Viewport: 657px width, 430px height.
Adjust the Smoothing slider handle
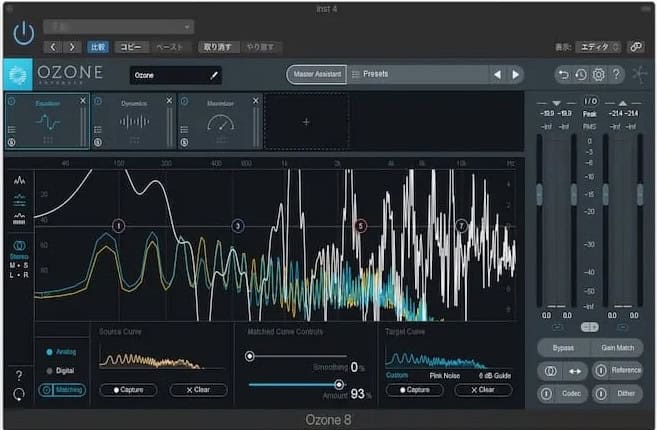coord(249,356)
